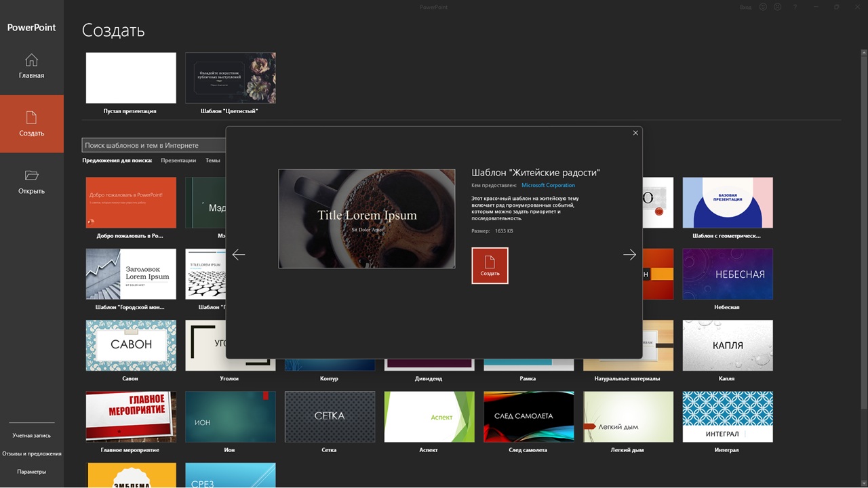This screenshot has height=488, width=868.
Task: Choose the Пустая презентация thumbnail
Action: [x=131, y=78]
